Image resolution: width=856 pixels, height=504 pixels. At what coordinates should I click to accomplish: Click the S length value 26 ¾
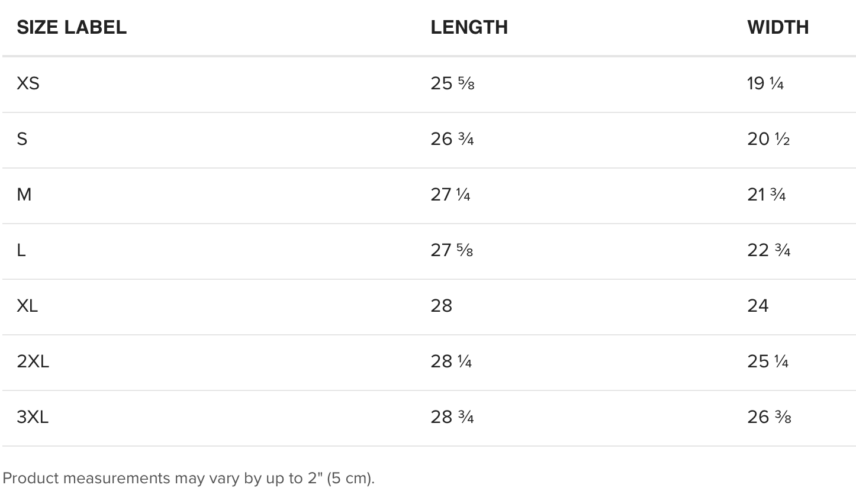coord(452,139)
